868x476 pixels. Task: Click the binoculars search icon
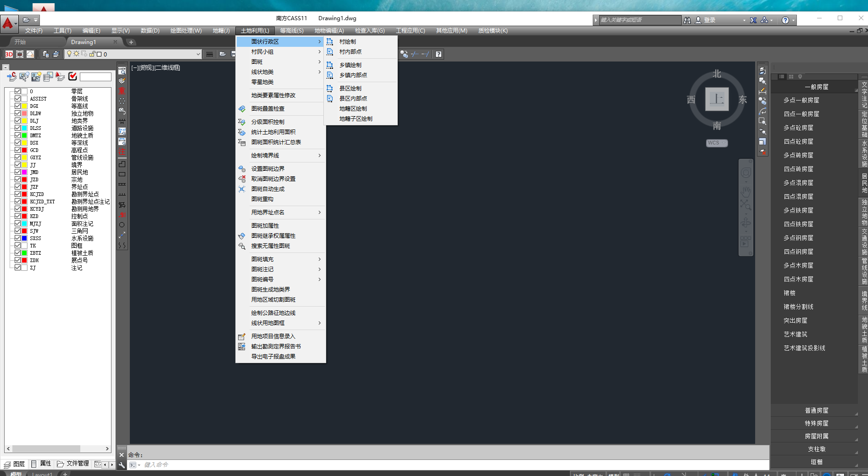[x=687, y=20]
